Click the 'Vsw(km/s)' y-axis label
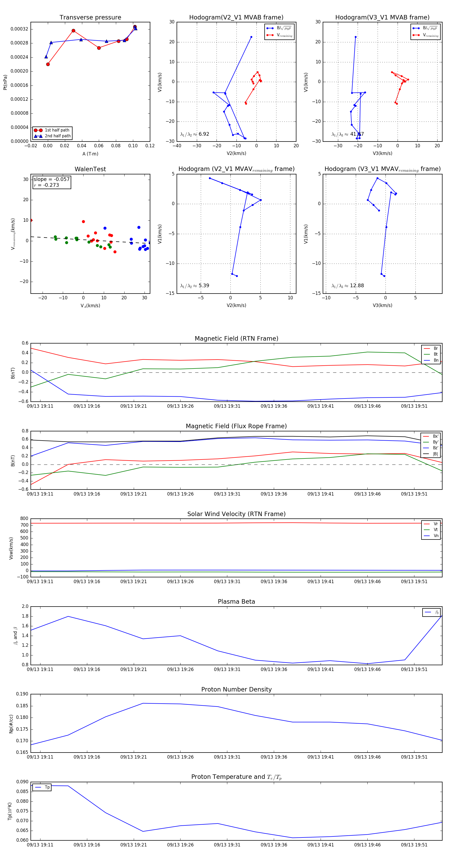This screenshot has width=473, height=868. (x=11, y=548)
